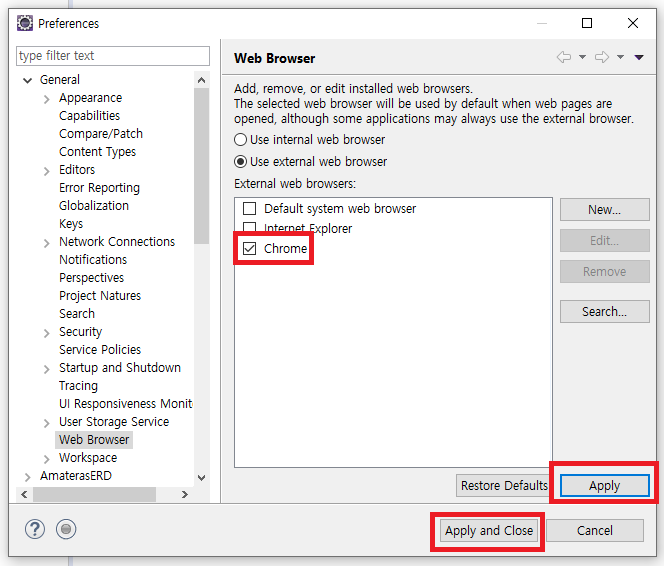Click the back navigation arrow icon
The height and width of the screenshot is (566, 664).
pyautogui.click(x=564, y=57)
